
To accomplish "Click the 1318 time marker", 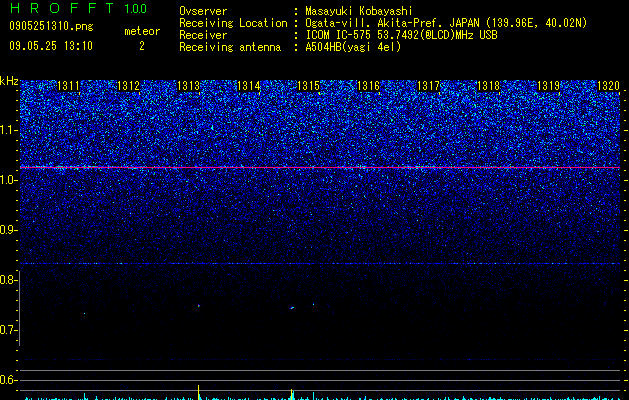I will [488, 86].
